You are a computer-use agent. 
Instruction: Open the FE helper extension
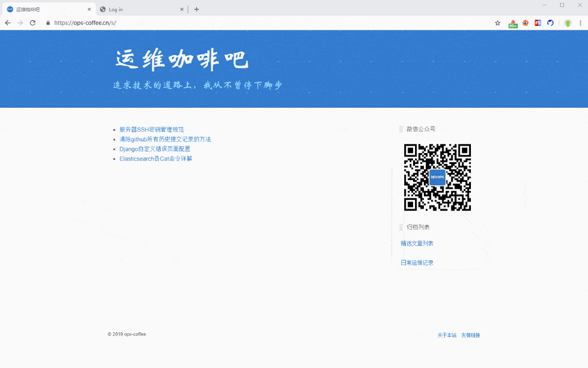(x=538, y=23)
